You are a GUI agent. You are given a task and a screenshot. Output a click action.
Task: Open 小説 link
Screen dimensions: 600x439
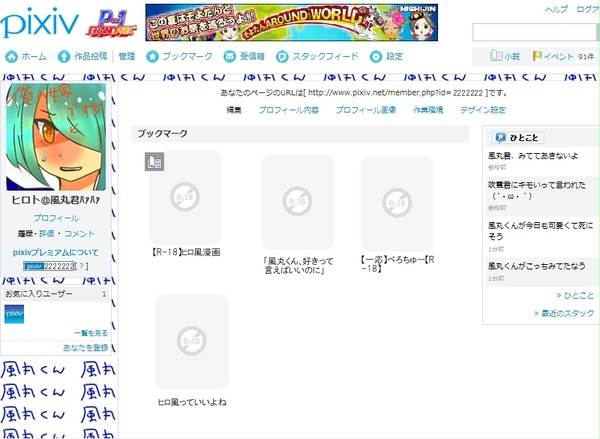click(x=512, y=57)
